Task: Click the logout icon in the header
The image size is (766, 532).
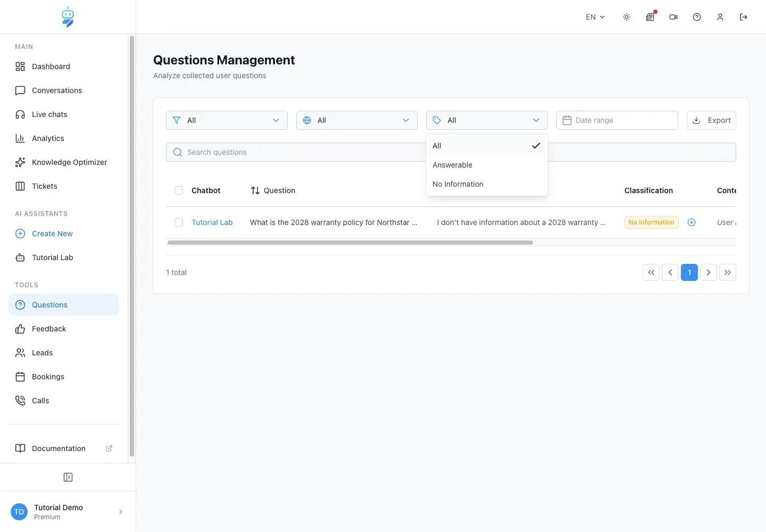Action: [744, 17]
